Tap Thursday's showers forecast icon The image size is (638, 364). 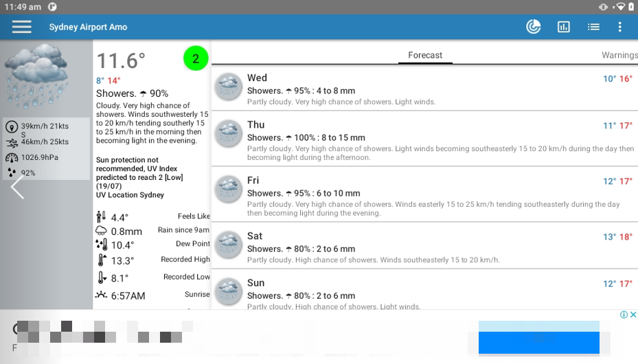[228, 133]
